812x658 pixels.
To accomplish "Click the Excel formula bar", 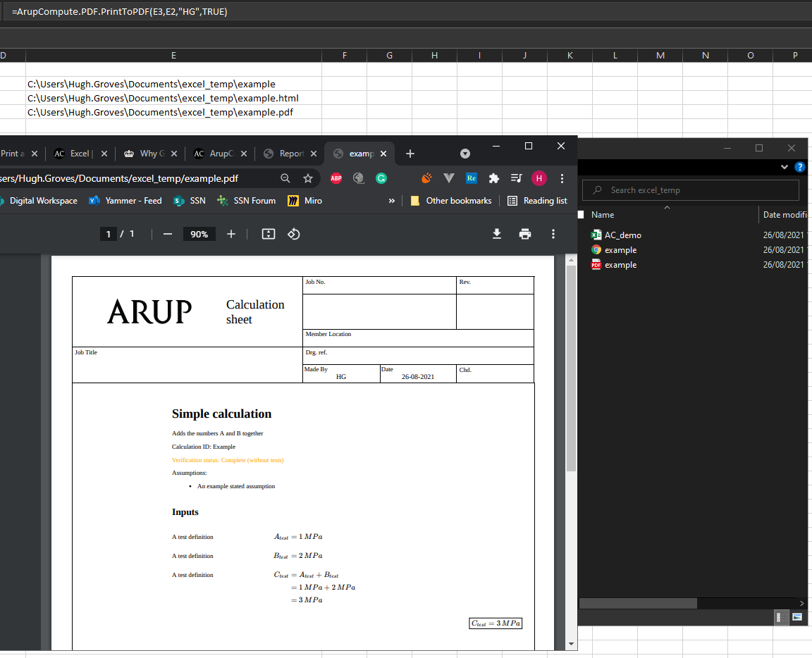I will click(409, 11).
